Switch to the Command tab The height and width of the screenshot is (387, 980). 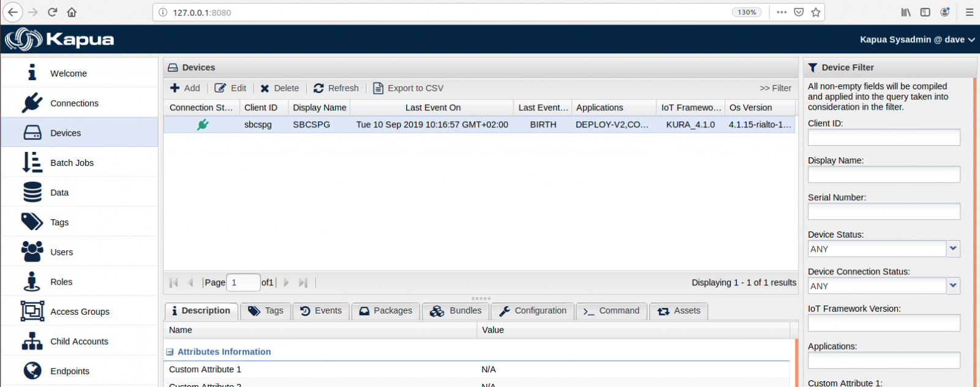coord(611,311)
